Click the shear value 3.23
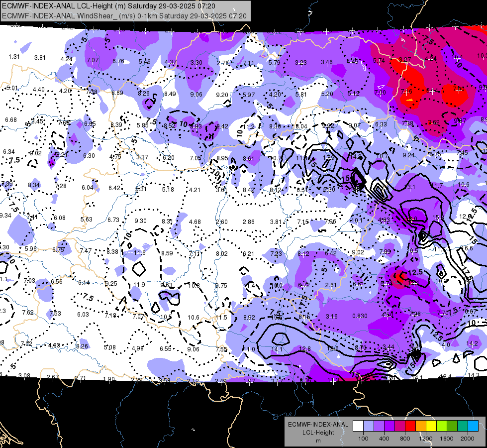Image resolution: width=487 pixels, height=448 pixels. pos(300,63)
